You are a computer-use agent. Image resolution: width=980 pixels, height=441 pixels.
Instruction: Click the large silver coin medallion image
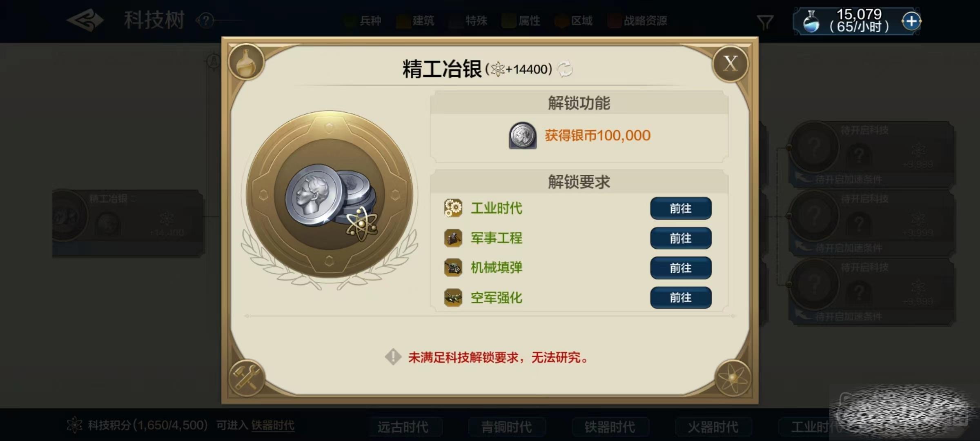click(330, 194)
